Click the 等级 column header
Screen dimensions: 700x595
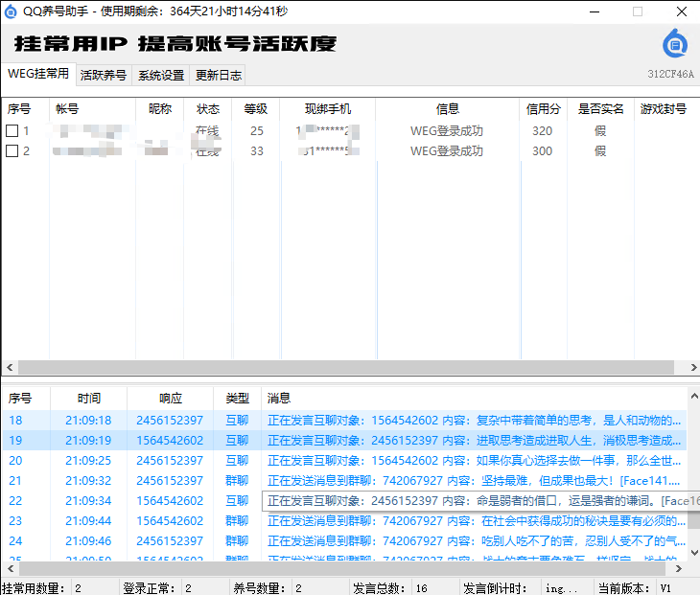tap(256, 109)
